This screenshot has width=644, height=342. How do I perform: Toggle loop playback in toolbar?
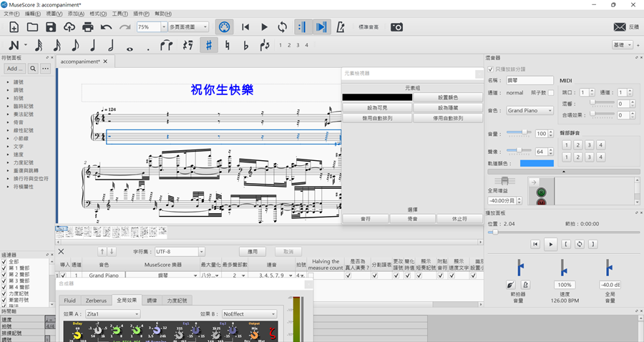point(283,27)
